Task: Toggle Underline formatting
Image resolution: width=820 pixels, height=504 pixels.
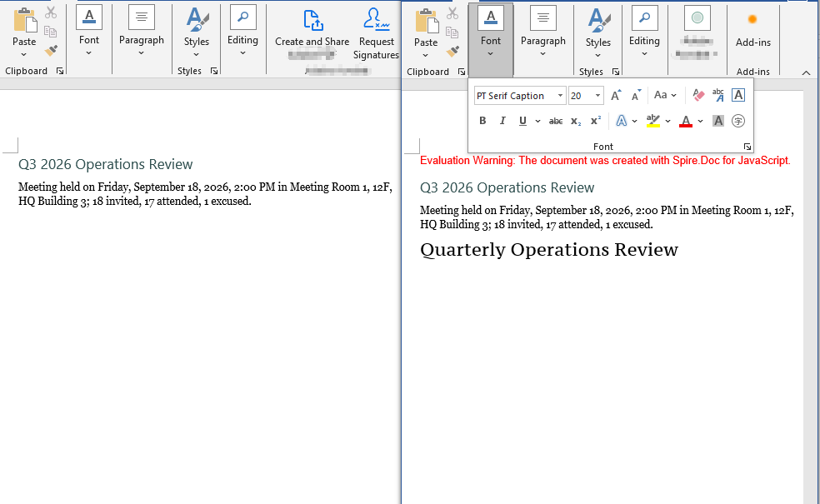Action: coord(522,121)
